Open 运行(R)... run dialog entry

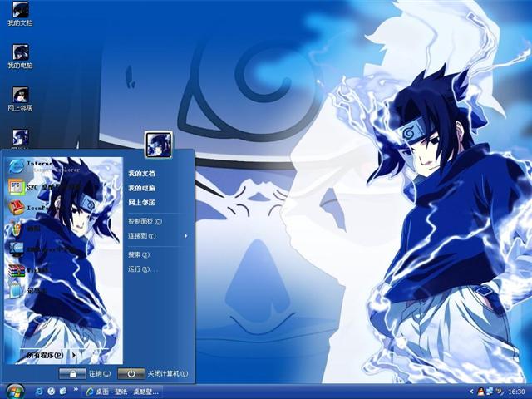[143, 269]
